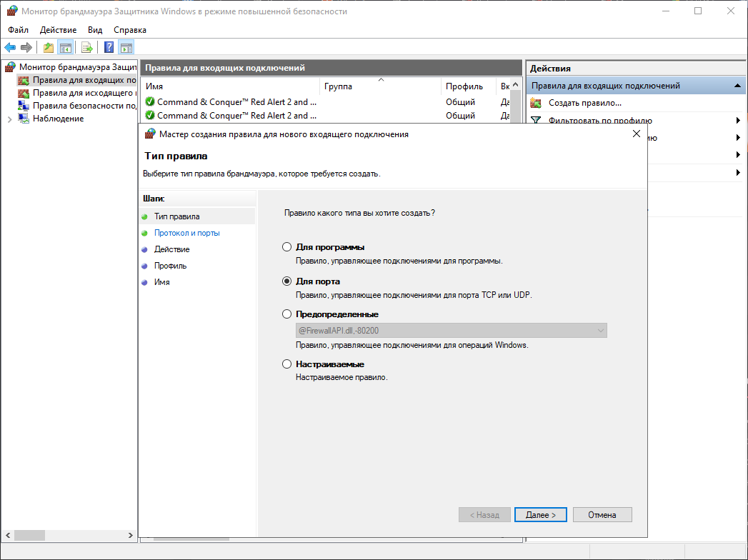The height and width of the screenshot is (560, 748).
Task: Click the export list toolbar icon
Action: [86, 48]
